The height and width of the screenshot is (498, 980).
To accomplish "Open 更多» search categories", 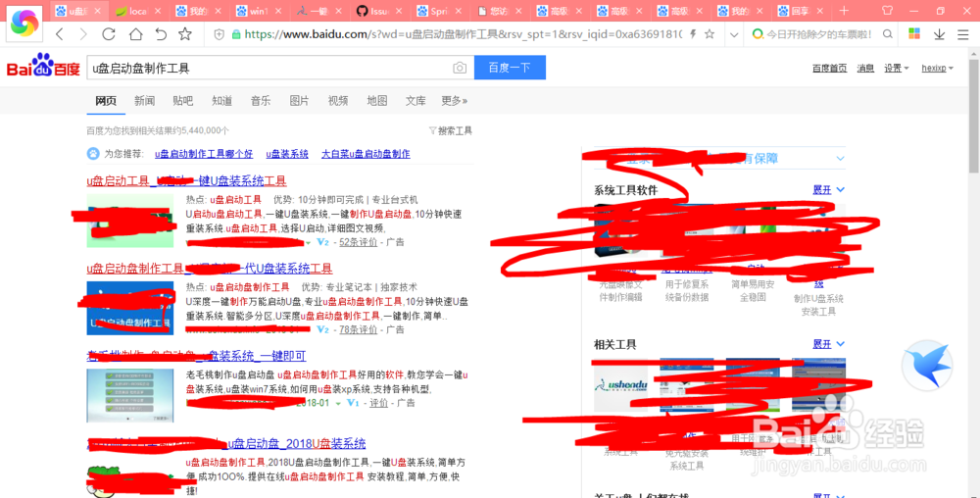I will [x=455, y=101].
